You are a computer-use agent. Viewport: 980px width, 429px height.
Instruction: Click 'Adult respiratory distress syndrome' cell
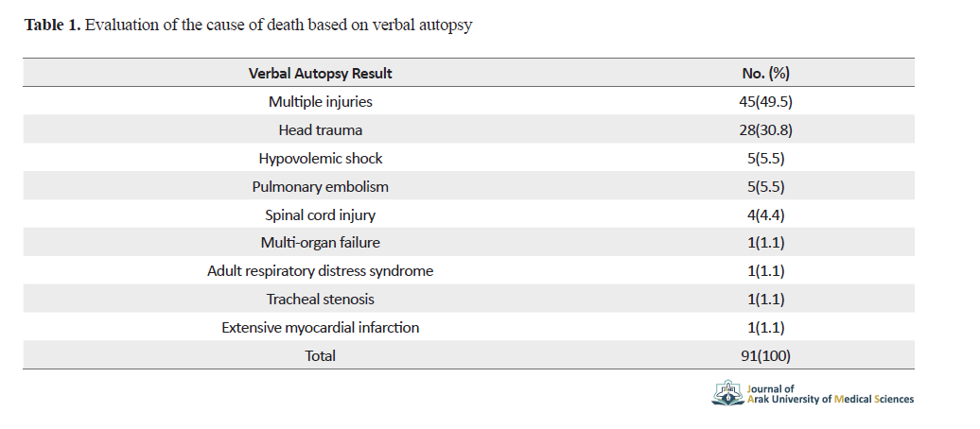pyautogui.click(x=320, y=271)
